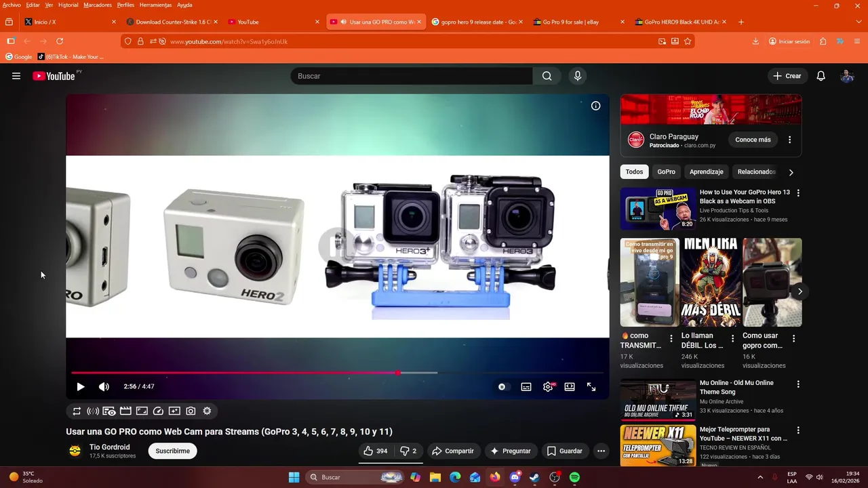This screenshot has width=868, height=488.
Task: Open options for 'Lo llaman DÉBIL' short
Action: [732, 338]
